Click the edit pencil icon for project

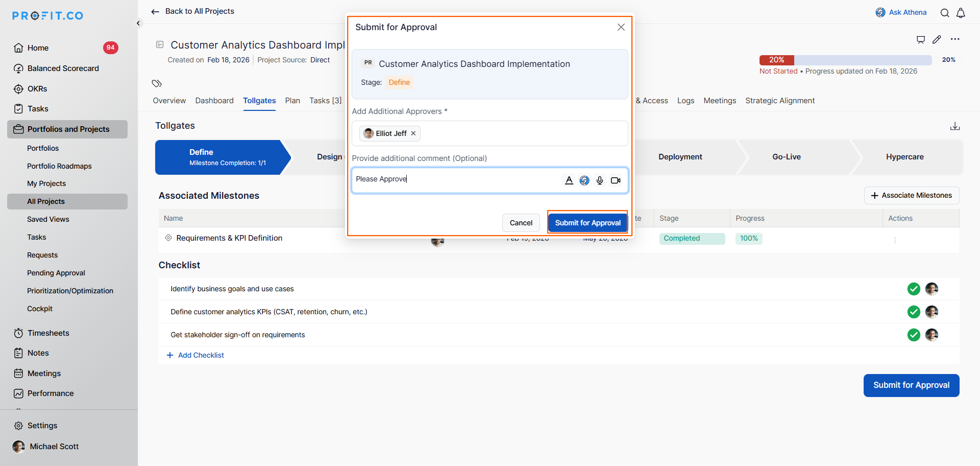pos(937,39)
